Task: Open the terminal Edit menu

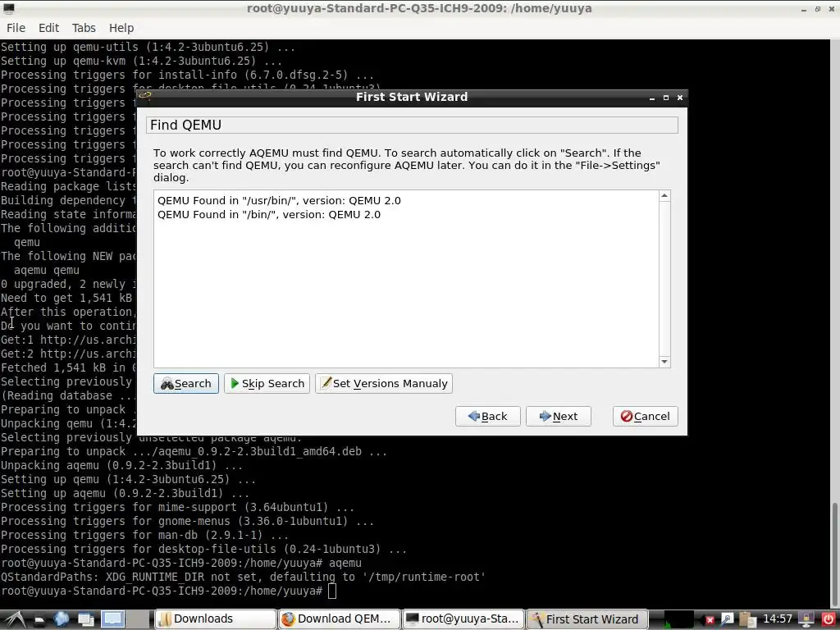Action: click(x=48, y=28)
